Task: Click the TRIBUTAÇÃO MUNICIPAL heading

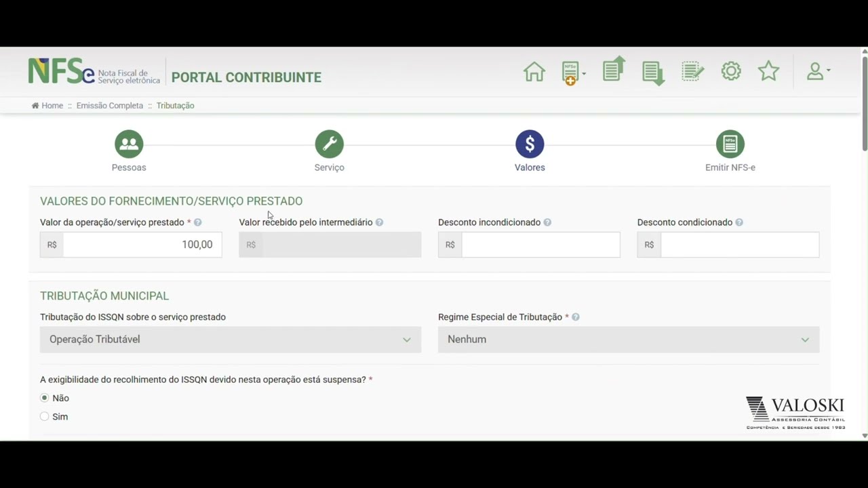Action: pos(104,296)
